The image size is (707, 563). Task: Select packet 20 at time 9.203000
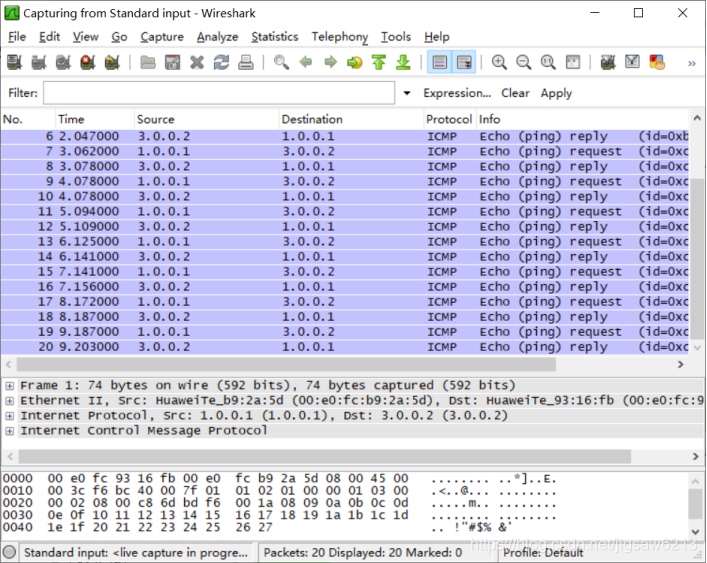pos(344,347)
